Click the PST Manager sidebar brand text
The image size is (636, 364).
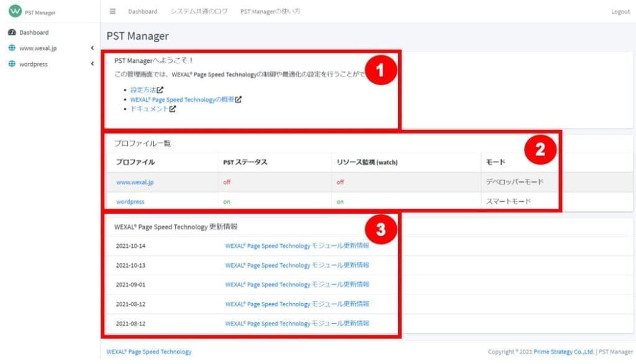click(x=40, y=12)
